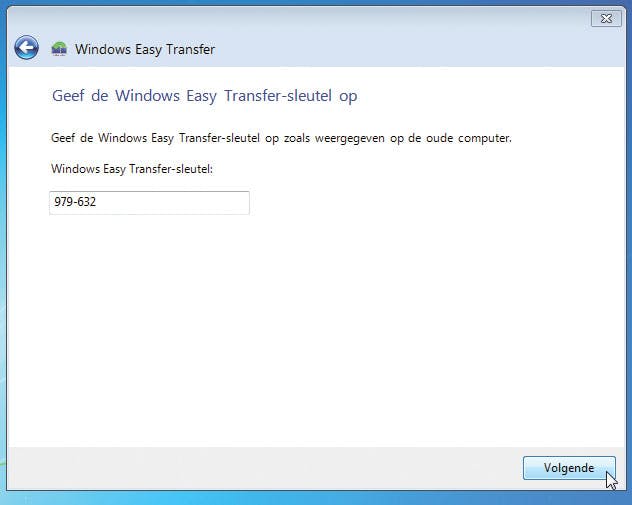Click the Volgende button
Image resolution: width=632 pixels, height=505 pixels.
click(569, 468)
